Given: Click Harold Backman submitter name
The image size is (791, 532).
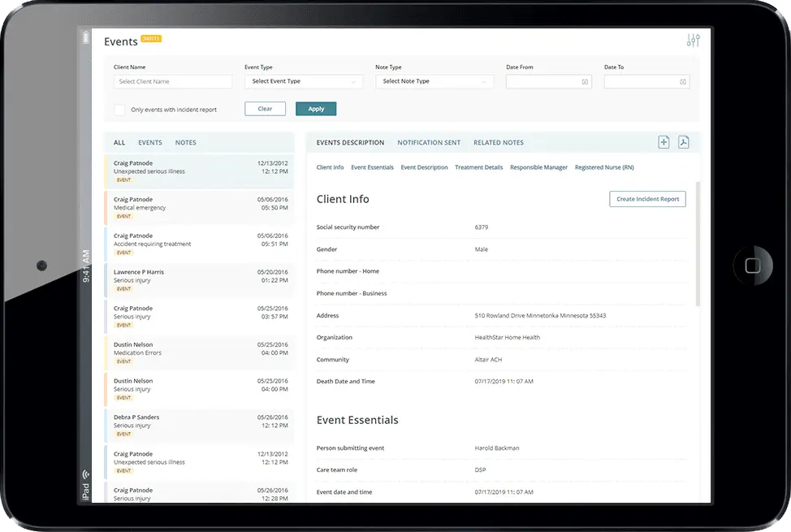Looking at the screenshot, I should (497, 448).
